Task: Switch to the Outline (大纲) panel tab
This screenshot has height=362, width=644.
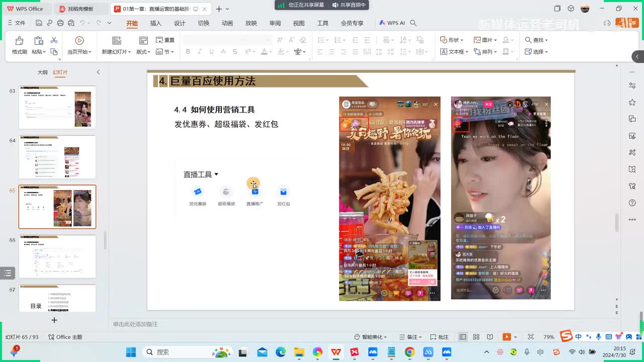Action: (42, 72)
